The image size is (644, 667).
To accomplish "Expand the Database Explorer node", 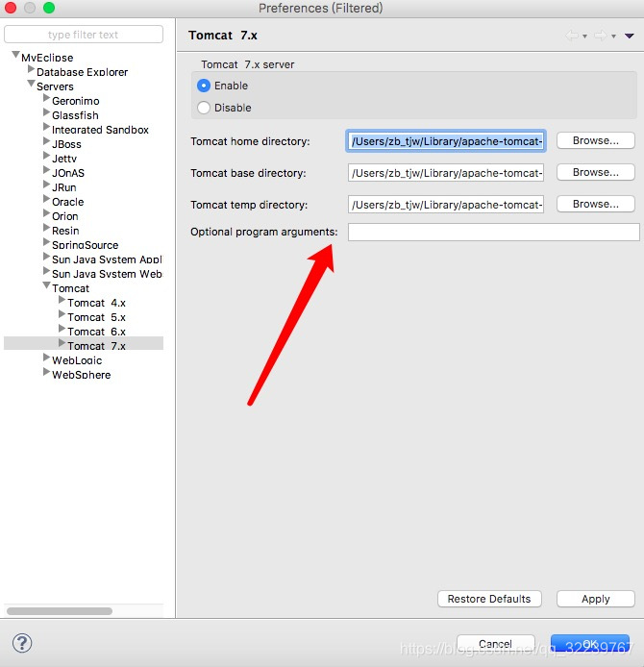I will [x=31, y=68].
